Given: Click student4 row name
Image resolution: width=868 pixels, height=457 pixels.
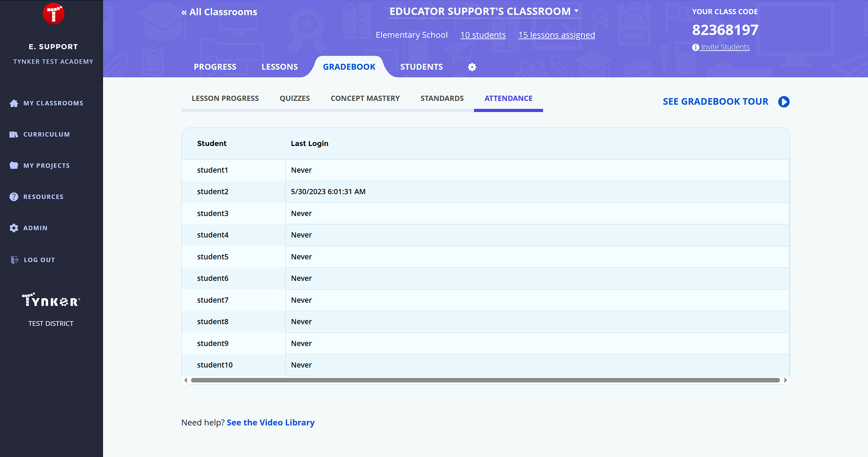Looking at the screenshot, I should tap(213, 235).
